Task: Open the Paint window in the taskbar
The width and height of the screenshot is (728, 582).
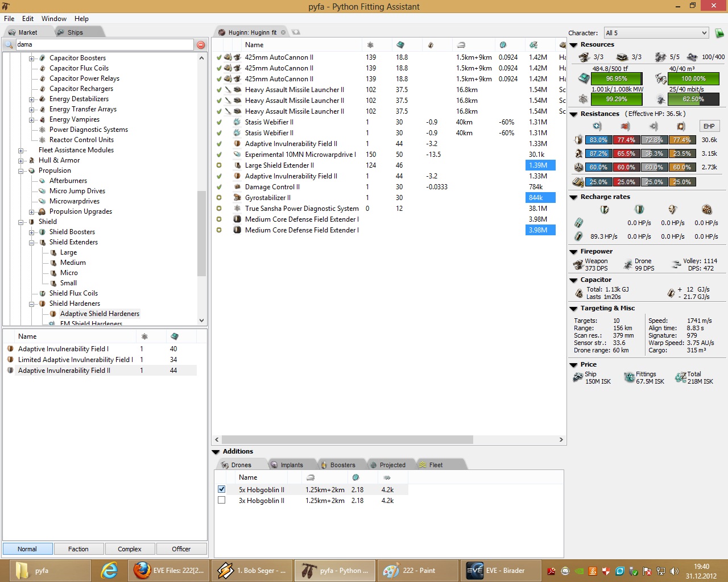Action: tap(417, 570)
